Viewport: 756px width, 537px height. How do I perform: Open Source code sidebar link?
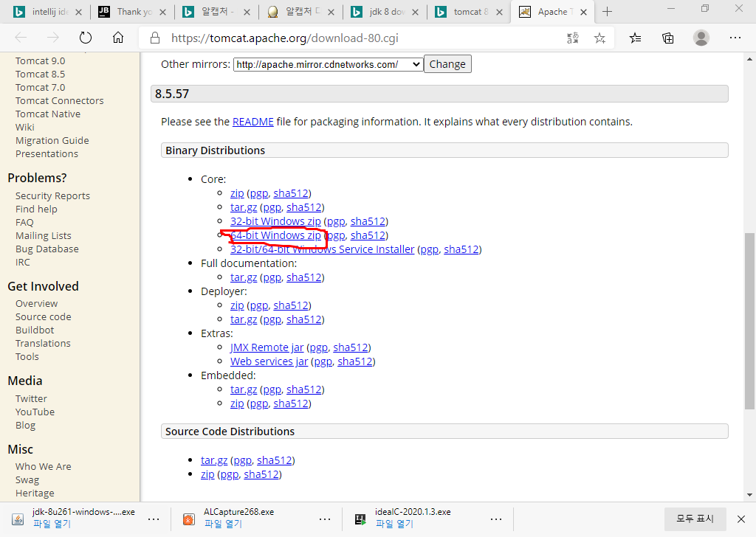44,317
